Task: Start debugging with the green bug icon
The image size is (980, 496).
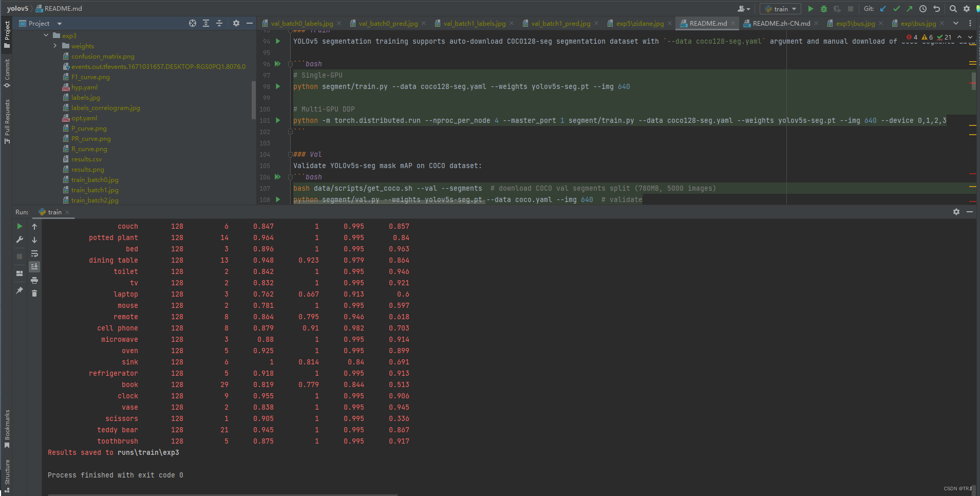Action: click(x=824, y=9)
